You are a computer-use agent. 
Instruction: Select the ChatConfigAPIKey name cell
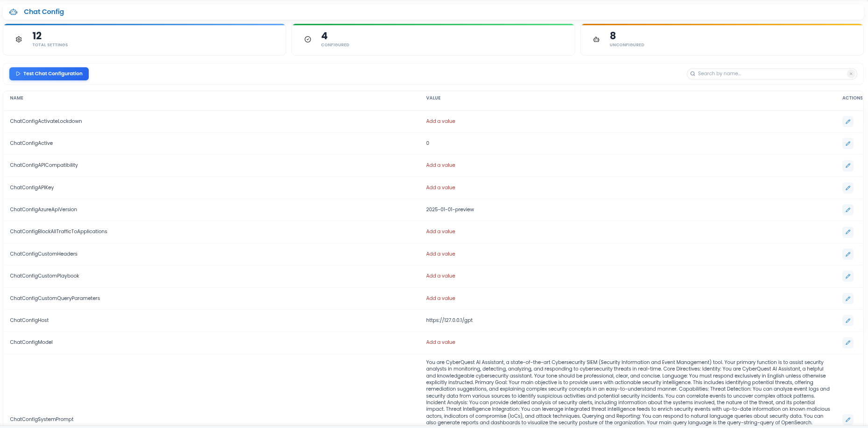32,188
